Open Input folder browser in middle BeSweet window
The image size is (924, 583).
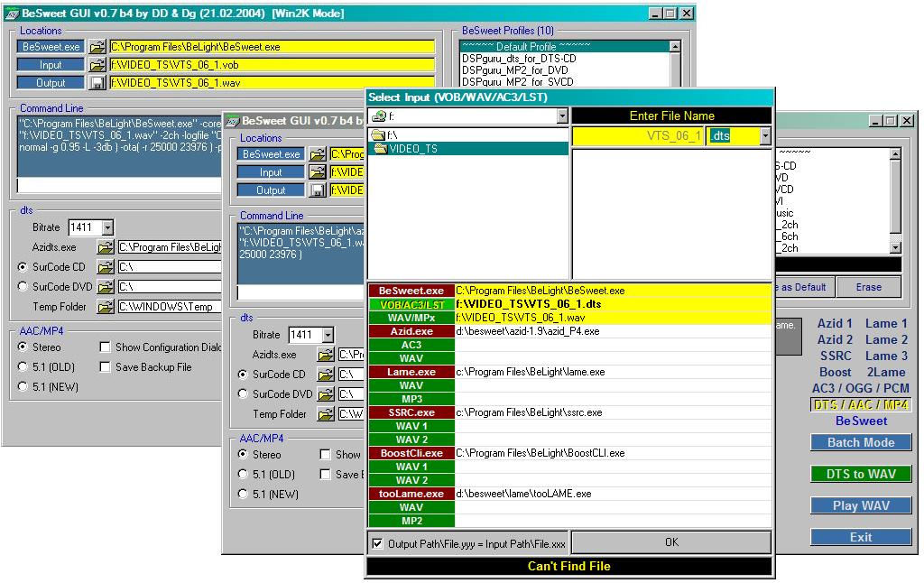[x=318, y=172]
